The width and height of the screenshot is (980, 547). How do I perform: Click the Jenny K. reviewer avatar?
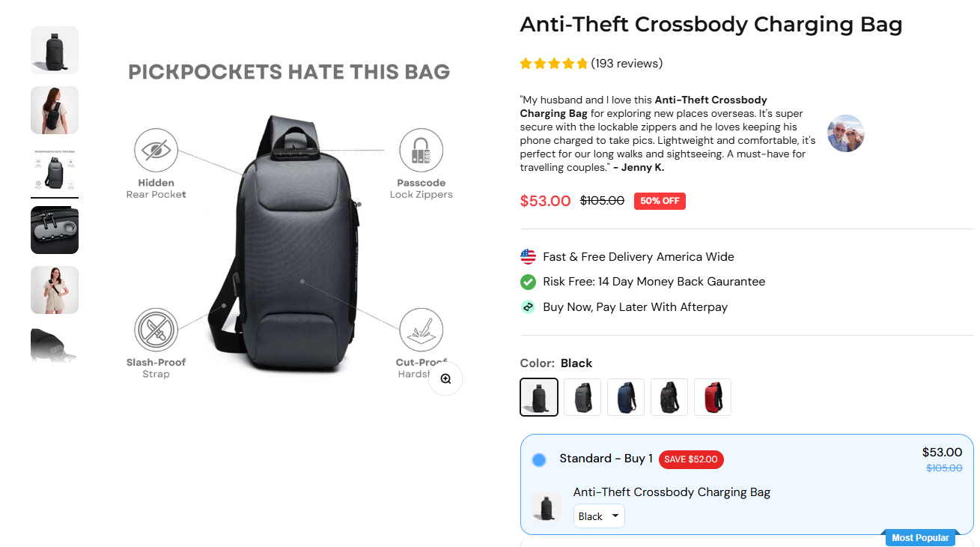point(845,133)
